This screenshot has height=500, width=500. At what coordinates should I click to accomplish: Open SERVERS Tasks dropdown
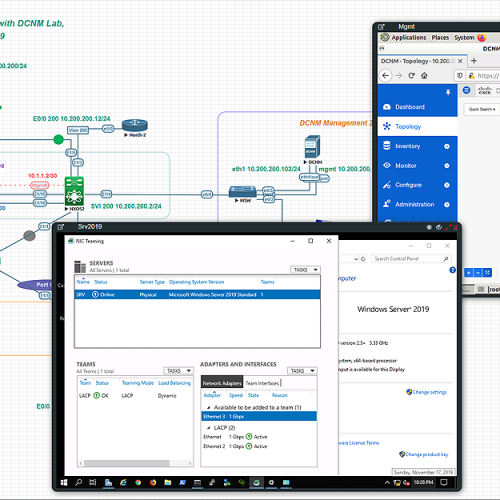pyautogui.click(x=305, y=270)
